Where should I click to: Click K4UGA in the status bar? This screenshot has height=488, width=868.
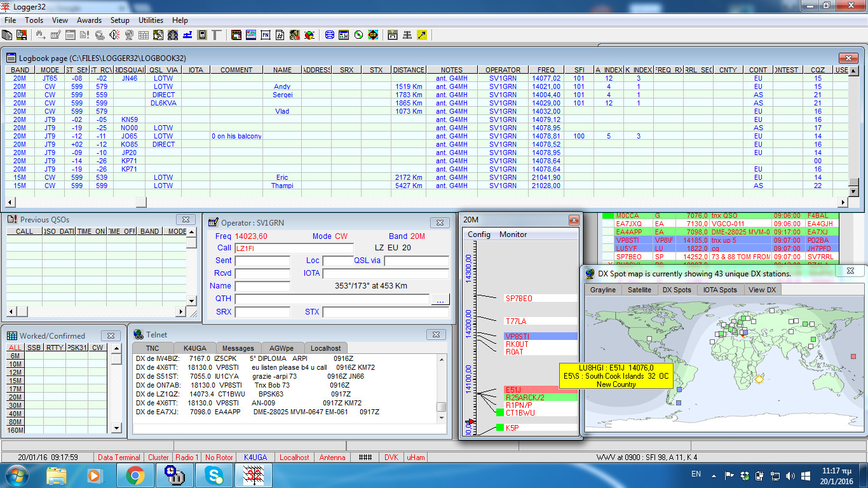(x=256, y=457)
